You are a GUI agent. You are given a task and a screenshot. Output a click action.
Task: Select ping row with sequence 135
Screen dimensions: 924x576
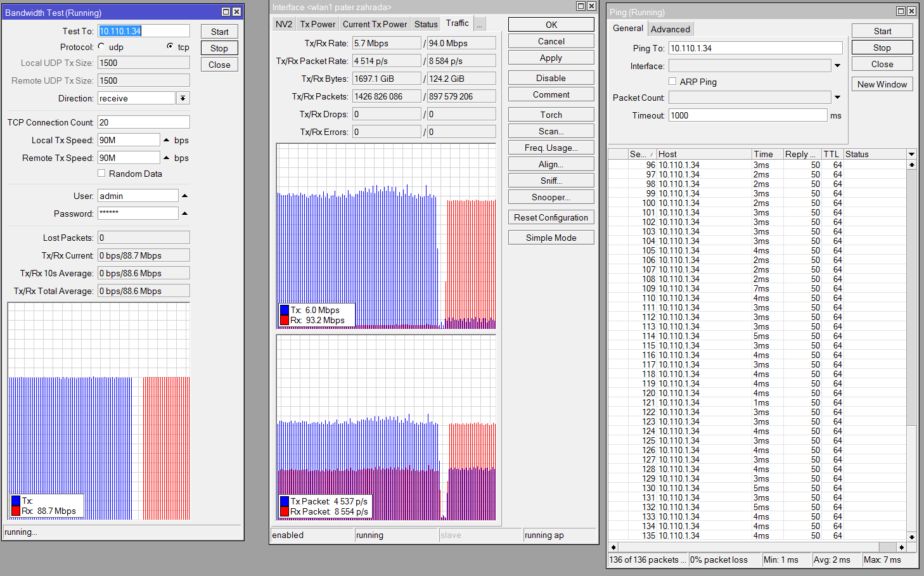tap(757, 535)
